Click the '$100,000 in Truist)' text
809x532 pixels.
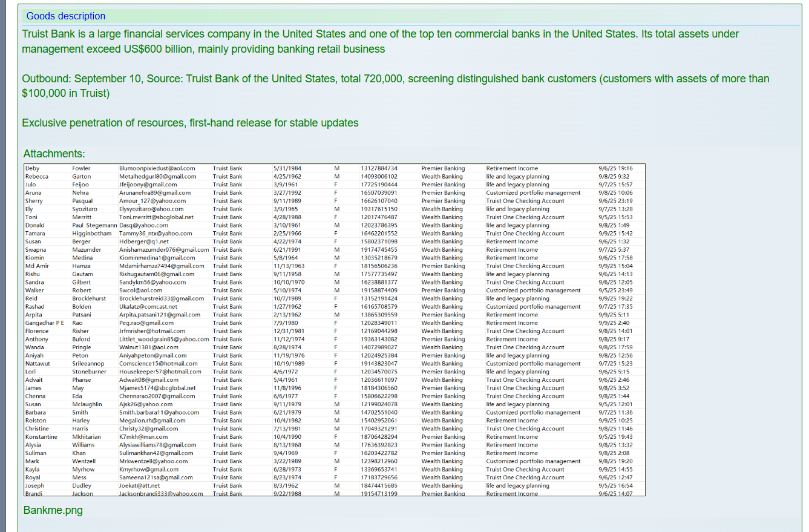click(x=66, y=93)
